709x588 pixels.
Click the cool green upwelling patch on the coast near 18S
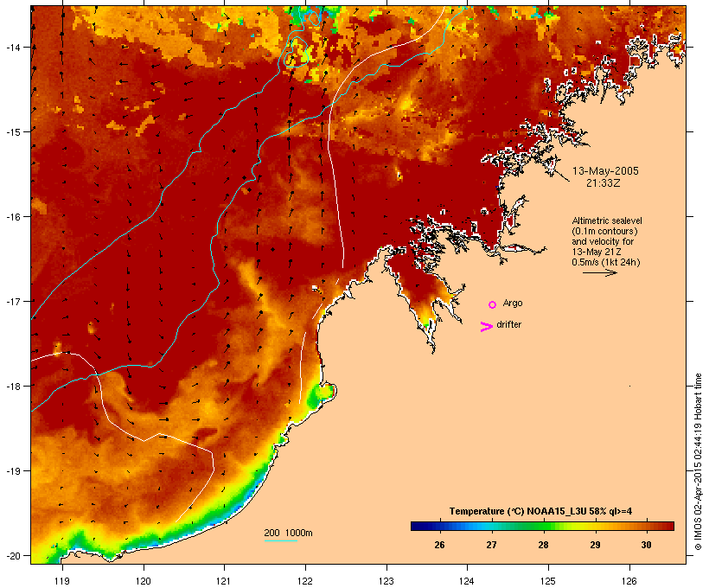[x=321, y=395]
